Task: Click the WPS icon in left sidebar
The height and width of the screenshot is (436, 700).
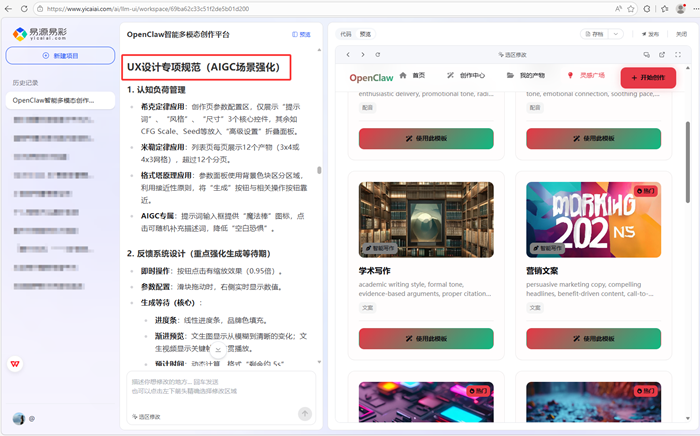Action: (18, 364)
